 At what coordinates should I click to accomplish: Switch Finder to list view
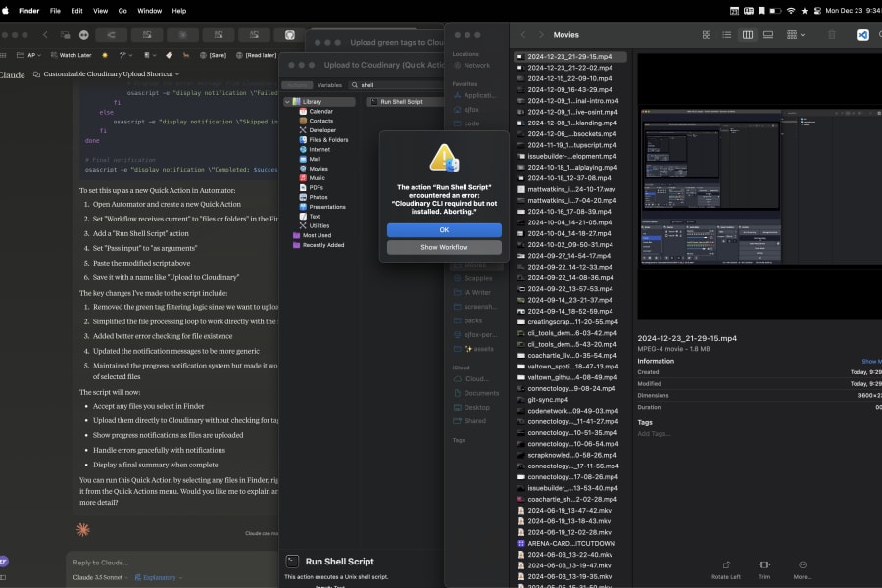tap(726, 35)
